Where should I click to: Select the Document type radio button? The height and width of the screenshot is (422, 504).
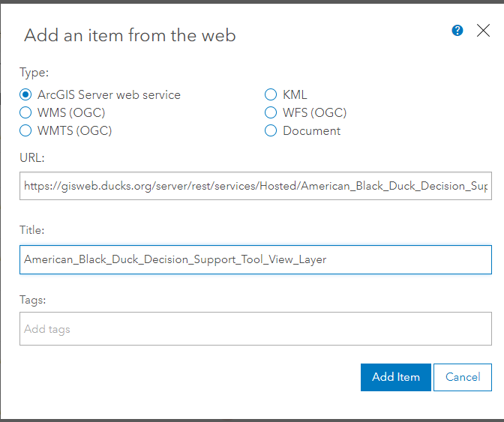[271, 130]
